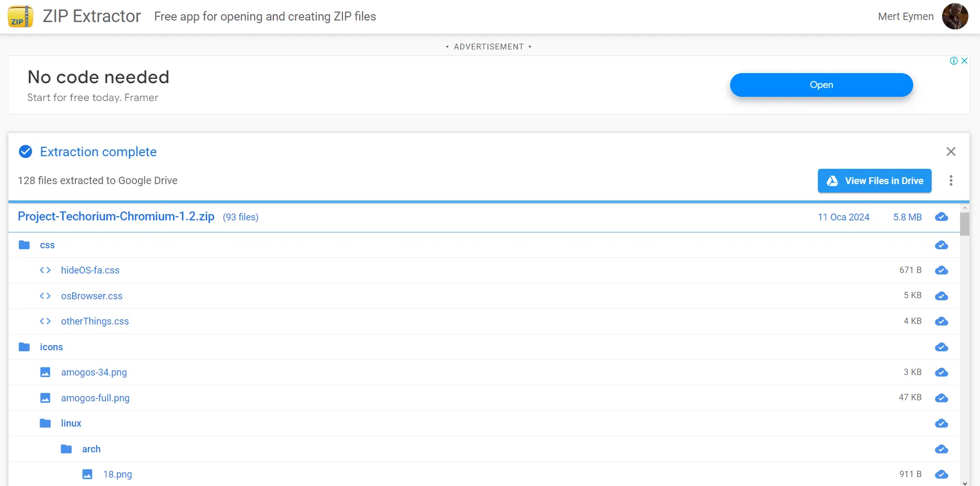Click code icon next to otherThings.css
This screenshot has width=980, height=486.
click(45, 321)
